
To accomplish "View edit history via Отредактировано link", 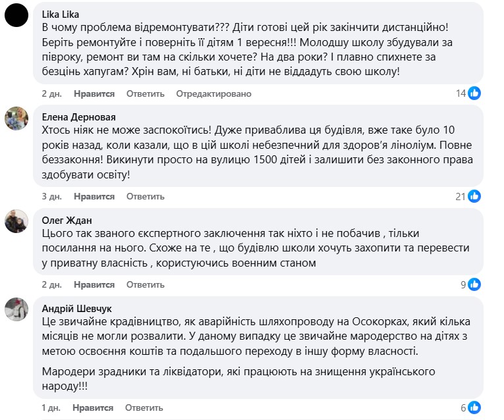I will tap(213, 94).
